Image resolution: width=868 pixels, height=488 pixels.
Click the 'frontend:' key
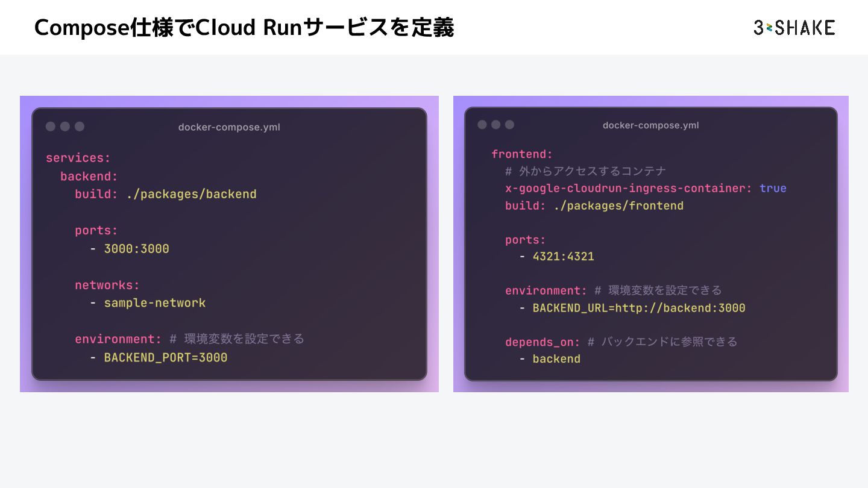tap(522, 154)
